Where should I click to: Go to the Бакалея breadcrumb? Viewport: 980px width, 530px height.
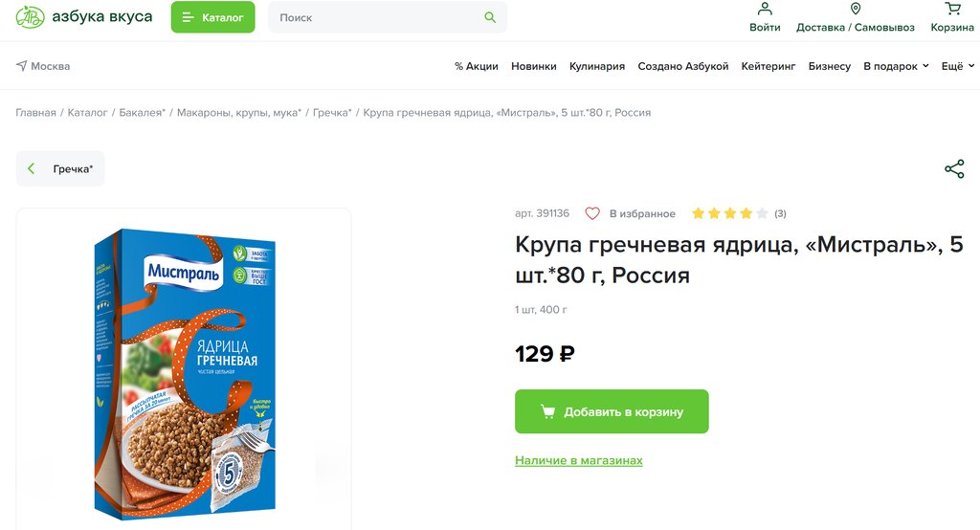click(x=142, y=113)
